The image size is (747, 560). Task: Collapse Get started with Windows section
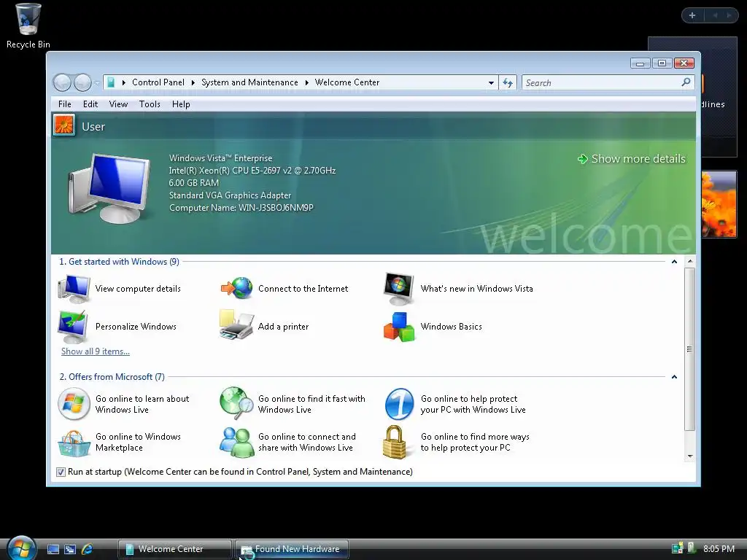pyautogui.click(x=674, y=262)
